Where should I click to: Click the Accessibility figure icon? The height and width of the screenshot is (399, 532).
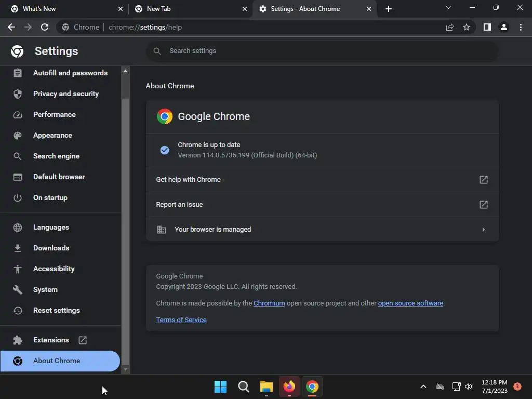point(18,269)
